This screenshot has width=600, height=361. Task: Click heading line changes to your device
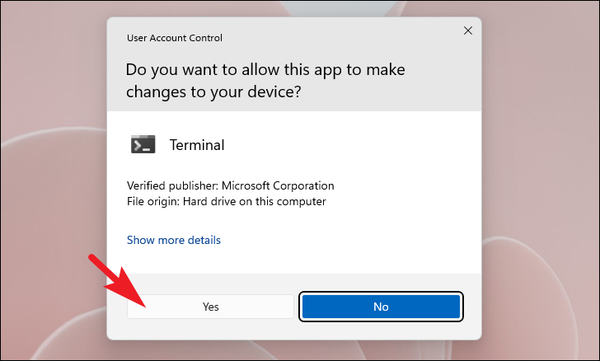tap(214, 92)
